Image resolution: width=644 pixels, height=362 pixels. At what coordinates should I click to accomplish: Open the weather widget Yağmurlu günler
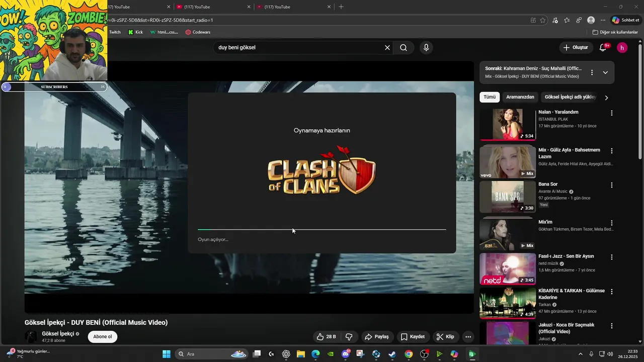coord(29,353)
